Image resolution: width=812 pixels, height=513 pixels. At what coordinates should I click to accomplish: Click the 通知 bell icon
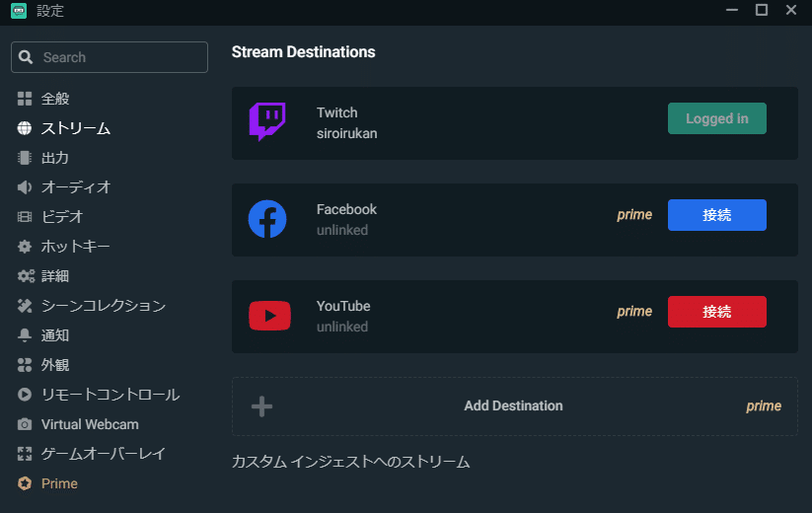click(x=25, y=335)
